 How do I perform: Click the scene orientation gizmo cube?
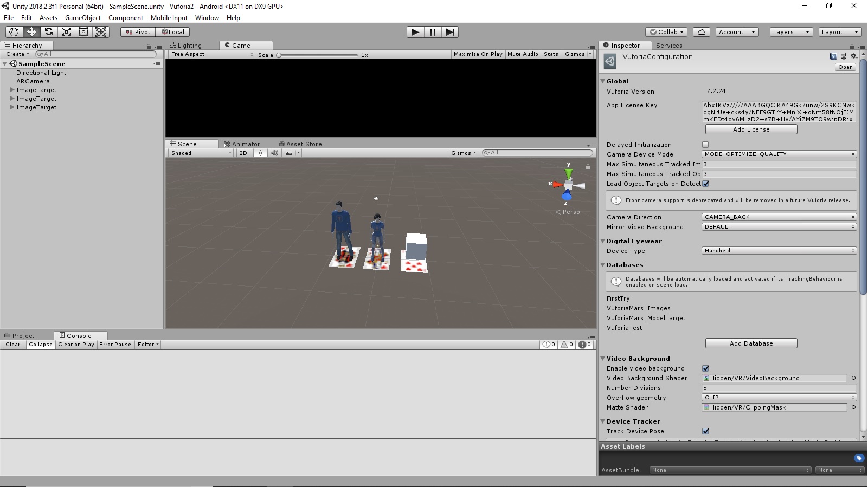pos(568,186)
